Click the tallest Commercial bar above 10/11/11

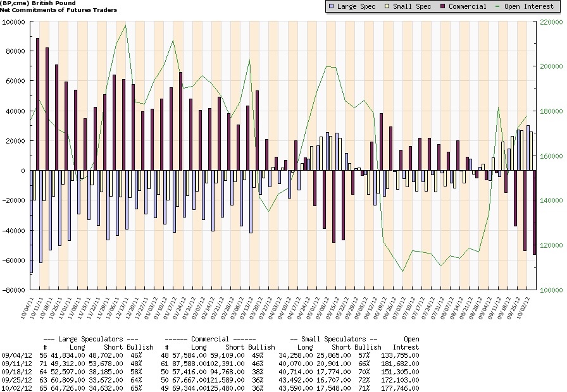pos(37,104)
